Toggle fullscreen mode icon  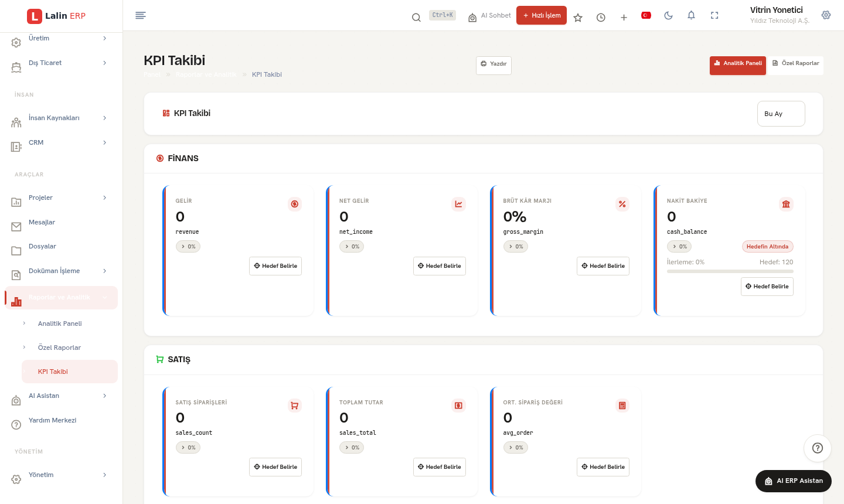pos(714,15)
